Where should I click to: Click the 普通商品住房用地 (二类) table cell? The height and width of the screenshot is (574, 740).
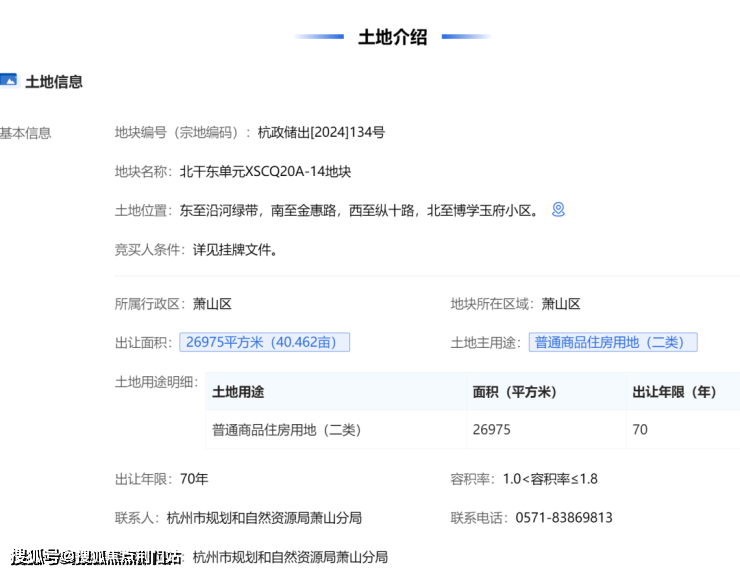[x=286, y=430]
